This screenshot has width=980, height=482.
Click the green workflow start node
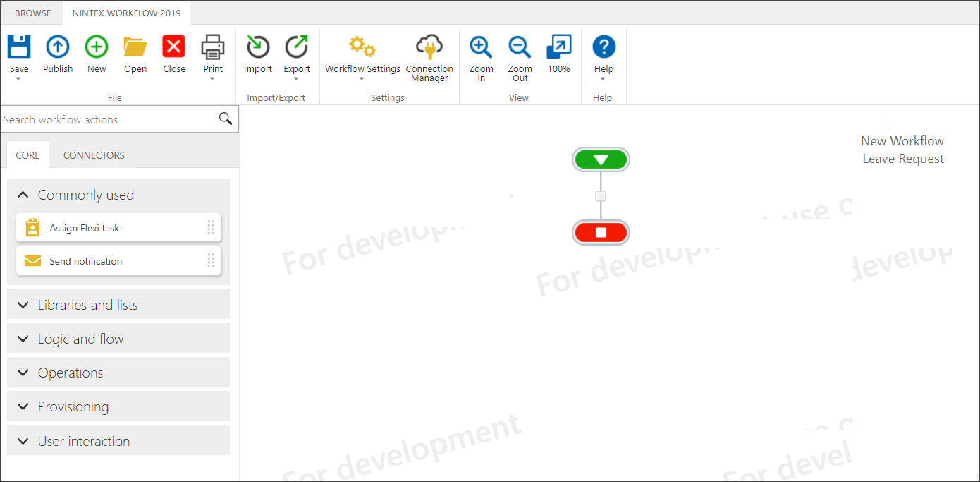coord(601,159)
